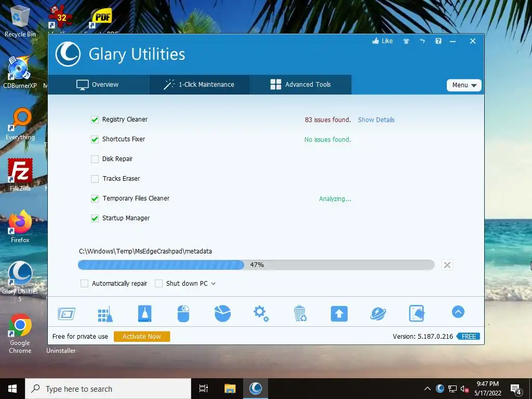
Task: Select the Google Chrome desktop shortcut
Action: coord(20,334)
